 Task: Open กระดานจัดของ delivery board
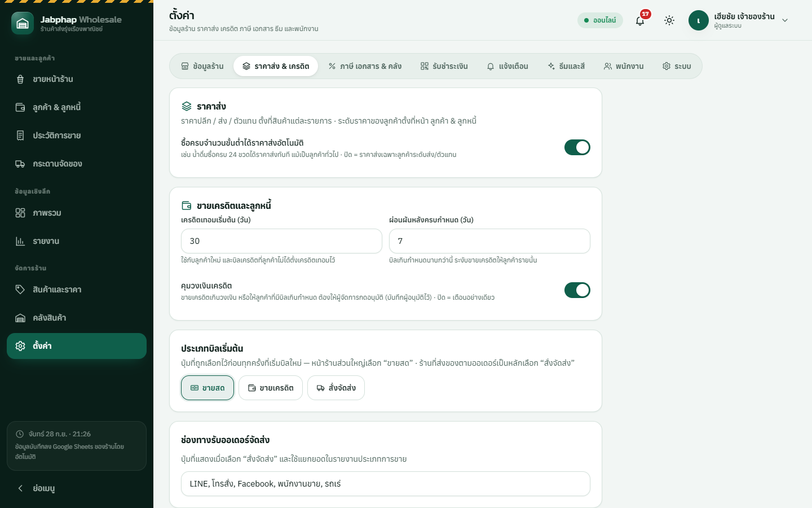click(x=77, y=164)
